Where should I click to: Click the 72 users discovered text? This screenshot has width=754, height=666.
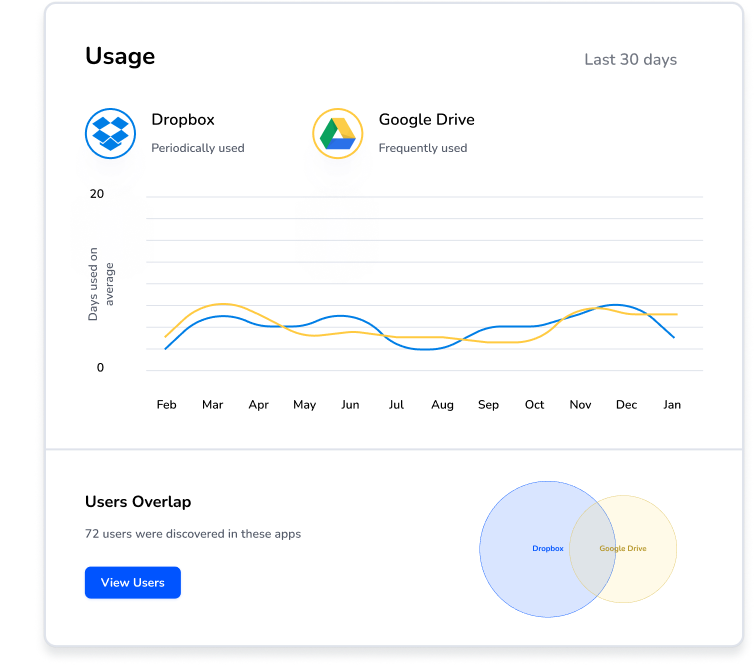pyautogui.click(x=193, y=534)
